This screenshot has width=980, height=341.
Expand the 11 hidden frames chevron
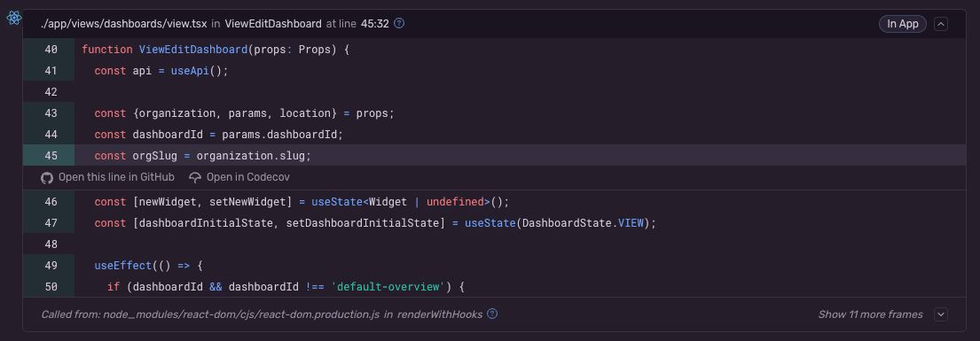pos(941,314)
